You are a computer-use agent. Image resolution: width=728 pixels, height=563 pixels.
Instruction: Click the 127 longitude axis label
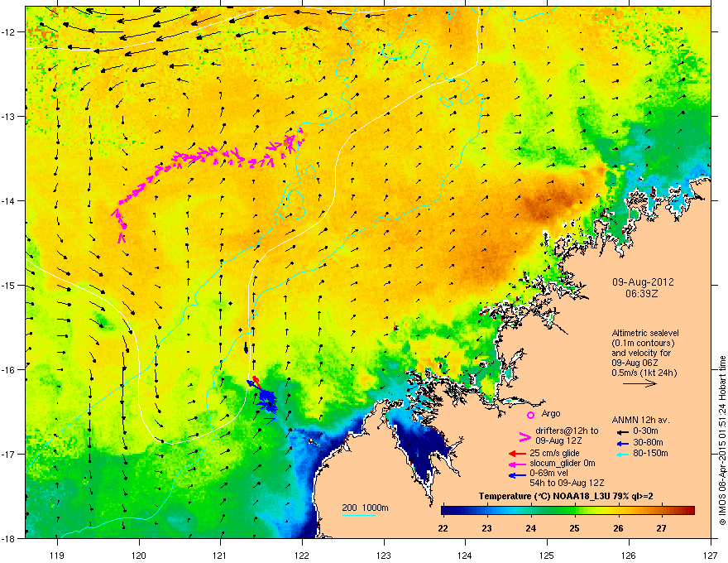click(711, 556)
